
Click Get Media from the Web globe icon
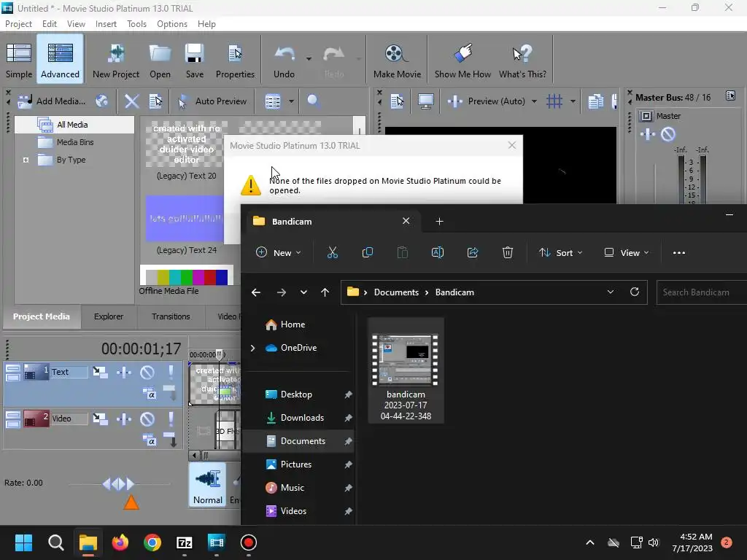point(101,101)
